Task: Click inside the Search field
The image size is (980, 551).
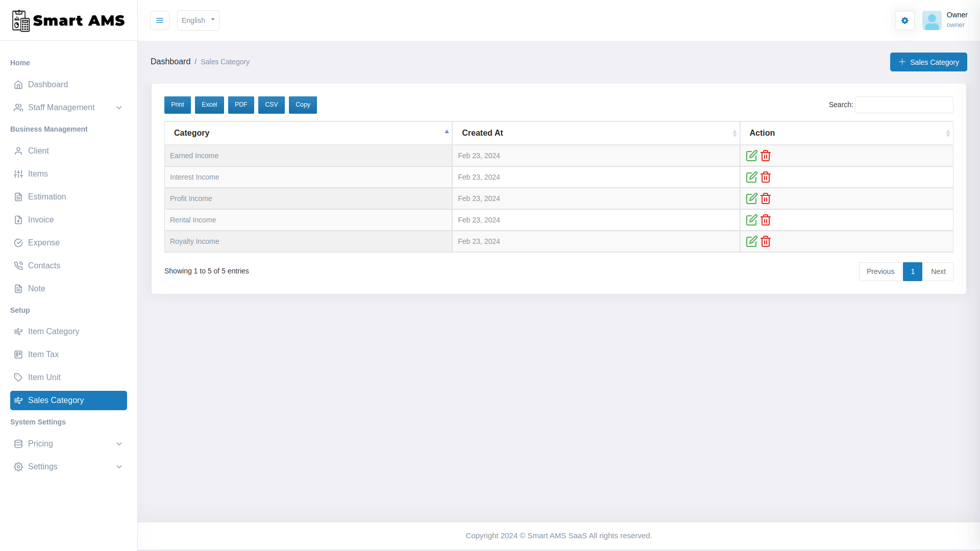Action: click(x=903, y=105)
